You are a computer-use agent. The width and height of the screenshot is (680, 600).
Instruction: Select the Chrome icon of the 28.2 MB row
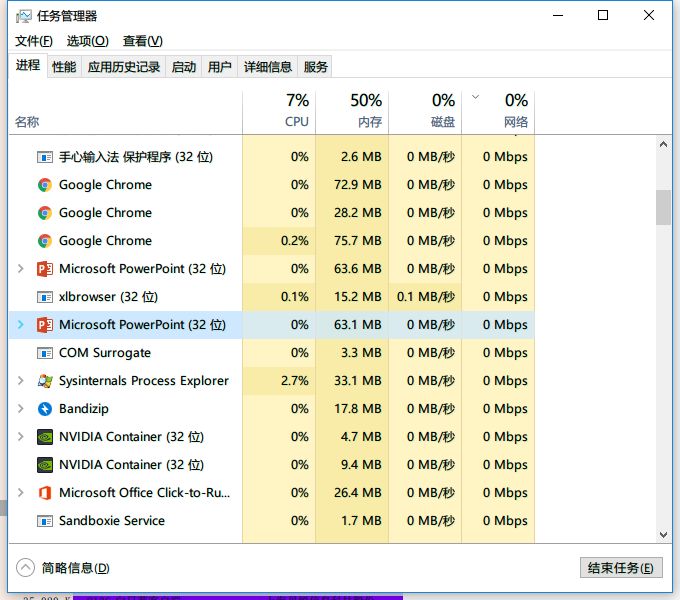pyautogui.click(x=45, y=213)
